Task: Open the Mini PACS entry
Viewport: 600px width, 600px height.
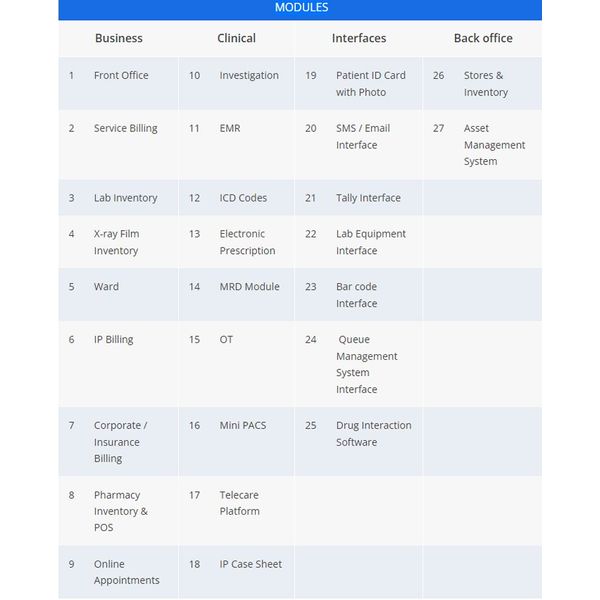Action: (243, 425)
